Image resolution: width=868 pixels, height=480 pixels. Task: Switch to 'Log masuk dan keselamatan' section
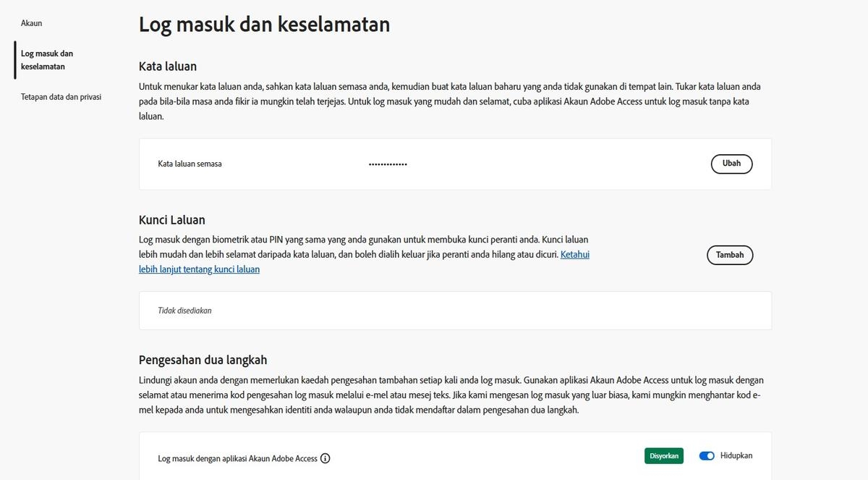46,59
